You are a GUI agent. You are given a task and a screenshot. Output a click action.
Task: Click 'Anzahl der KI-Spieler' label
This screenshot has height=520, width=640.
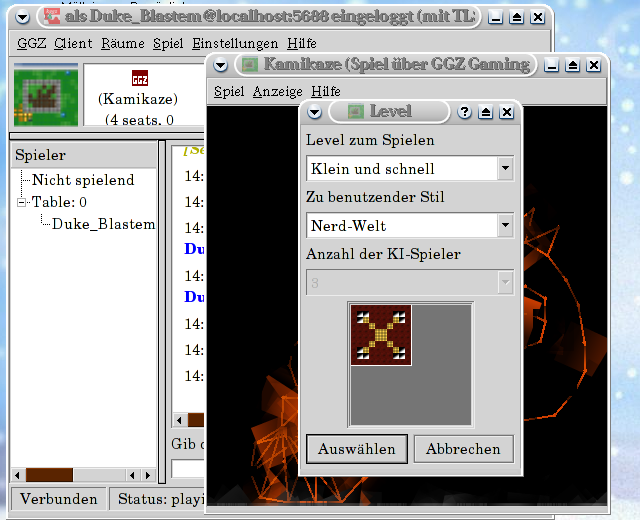point(383,254)
